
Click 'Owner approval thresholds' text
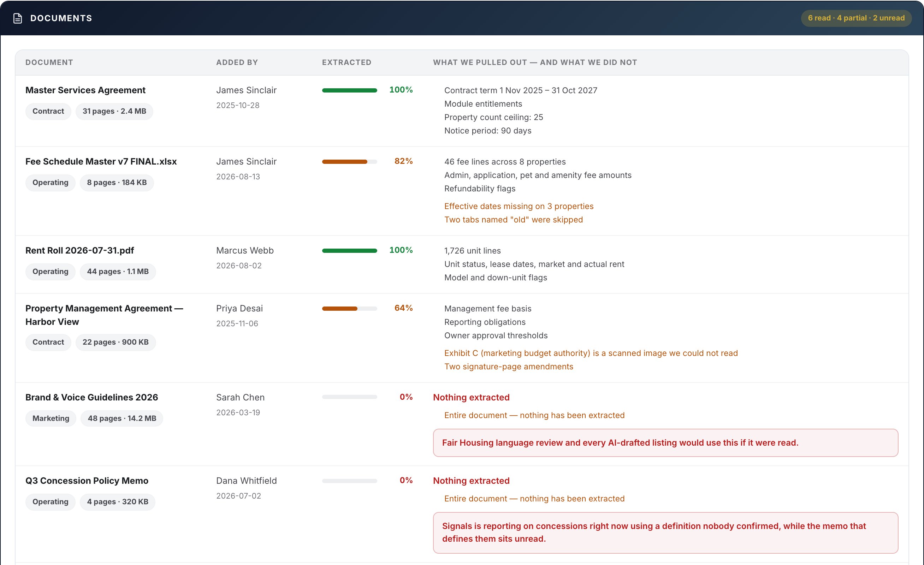[x=496, y=335]
